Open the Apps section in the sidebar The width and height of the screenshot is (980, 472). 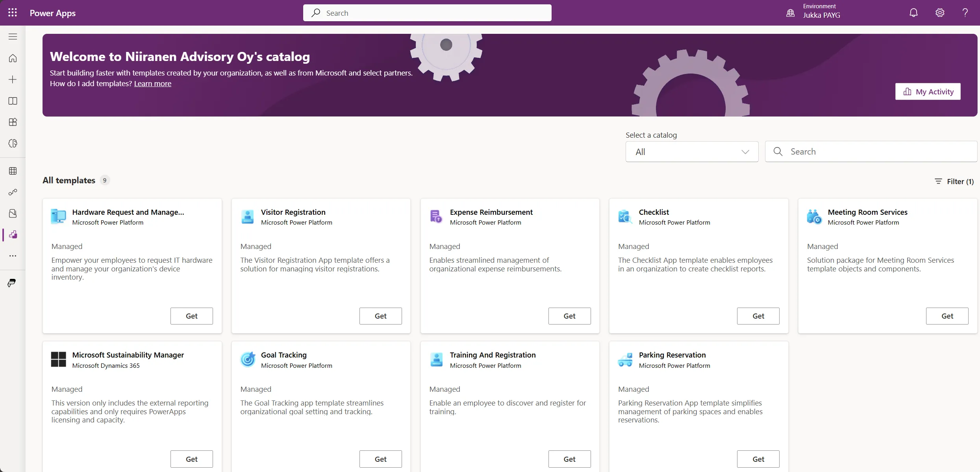13,122
